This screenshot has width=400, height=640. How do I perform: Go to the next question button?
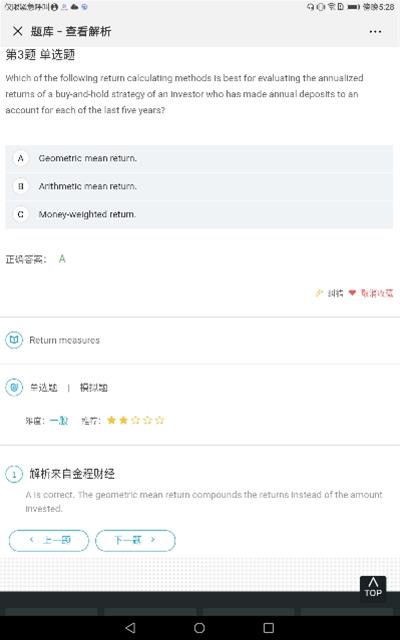(136, 540)
